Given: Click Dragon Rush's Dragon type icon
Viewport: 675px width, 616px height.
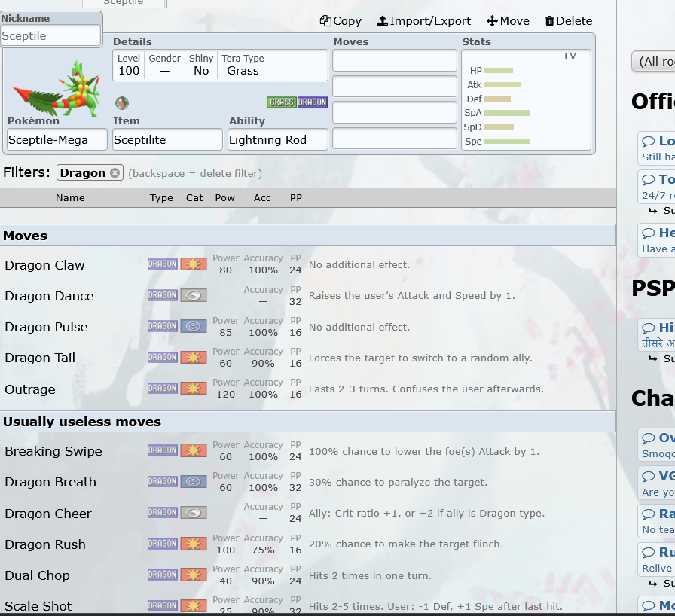Looking at the screenshot, I should pyautogui.click(x=162, y=543).
